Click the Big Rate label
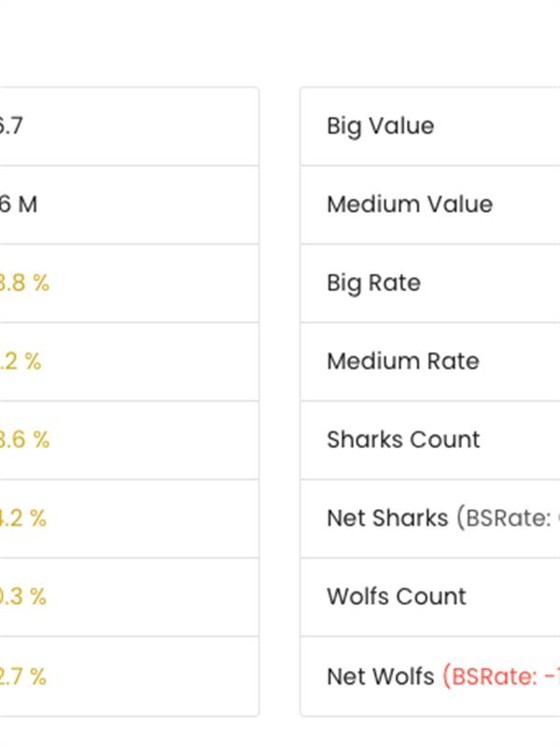560x747 pixels. point(373,284)
